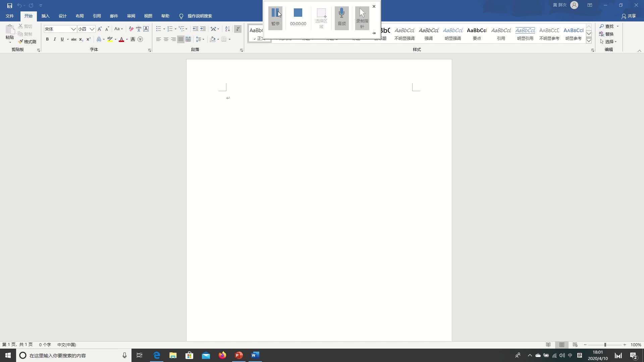The image size is (644, 362).
Task: Click the zoom slider handle
Action: click(x=605, y=345)
